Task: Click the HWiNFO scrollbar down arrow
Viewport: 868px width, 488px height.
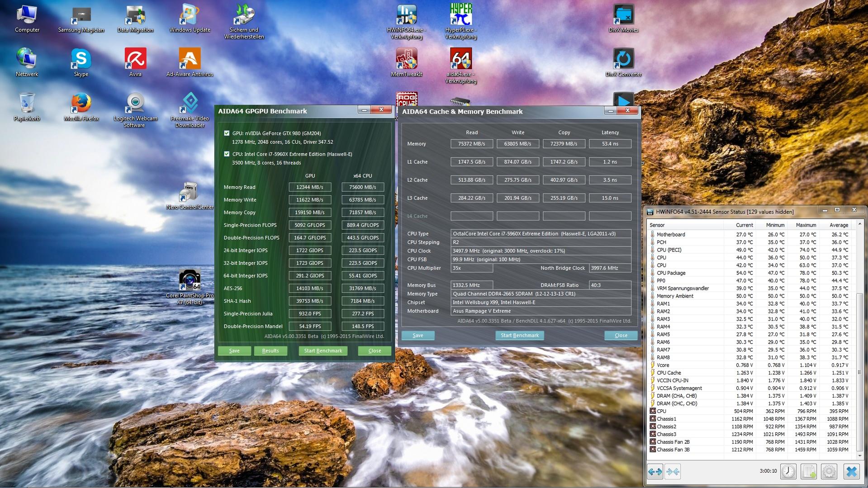Action: [x=860, y=455]
